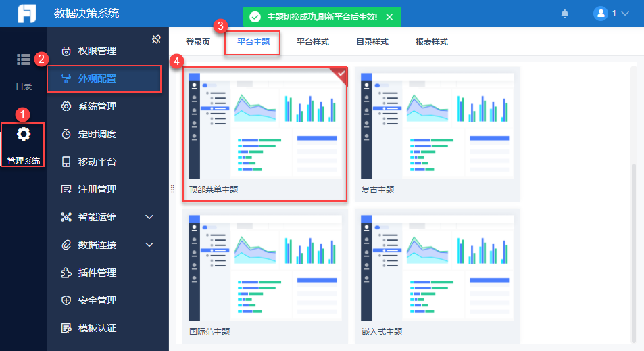Expand the 数据连接 submenu chevron
The height and width of the screenshot is (351, 644).
(x=149, y=245)
